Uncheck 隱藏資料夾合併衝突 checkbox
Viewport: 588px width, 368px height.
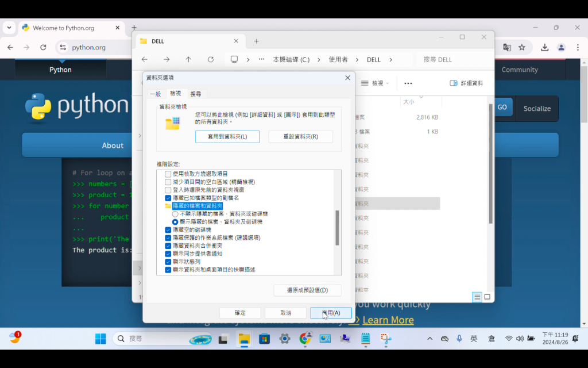(168, 246)
